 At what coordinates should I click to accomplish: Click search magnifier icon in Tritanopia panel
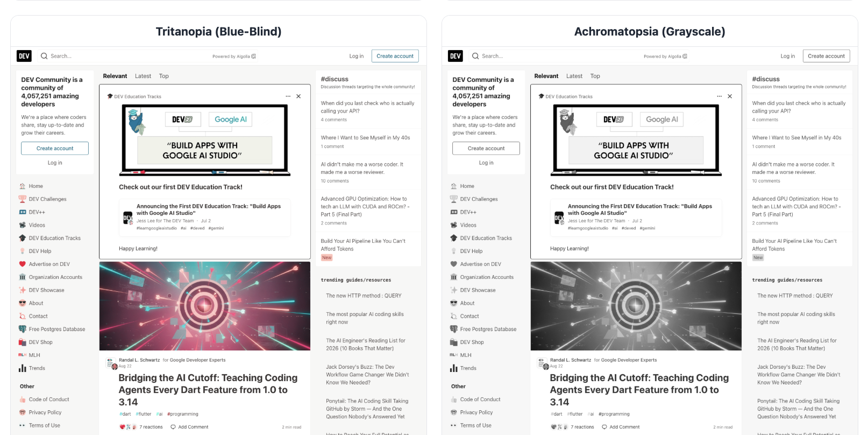(x=44, y=56)
